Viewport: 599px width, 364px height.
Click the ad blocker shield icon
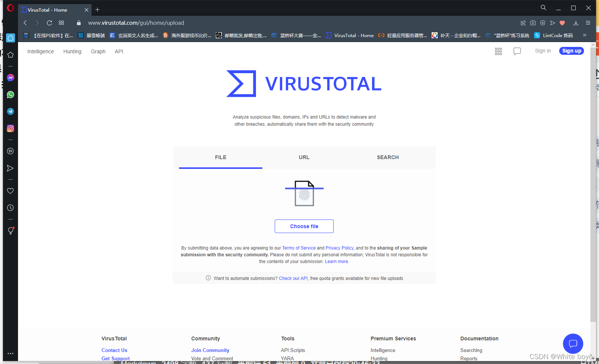point(543,23)
